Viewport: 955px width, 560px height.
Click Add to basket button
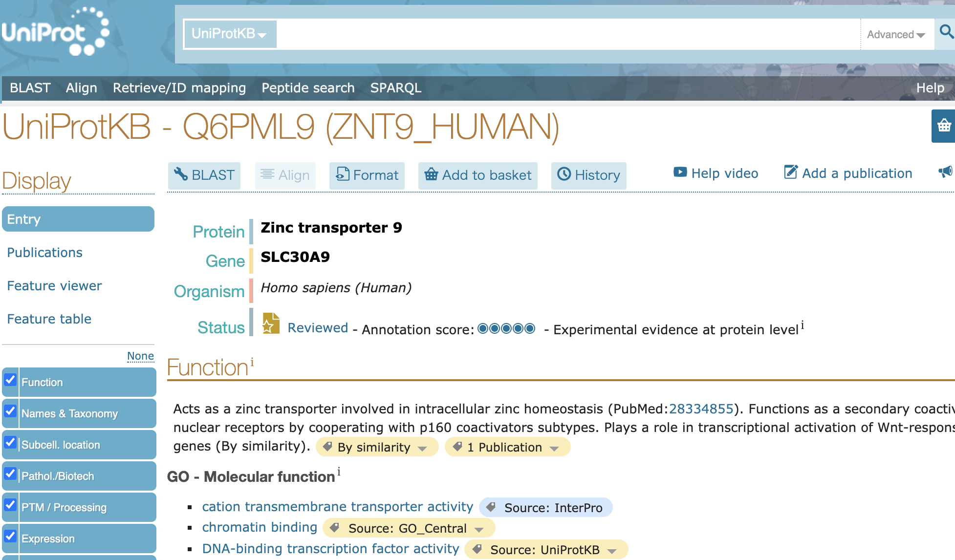[x=477, y=175]
